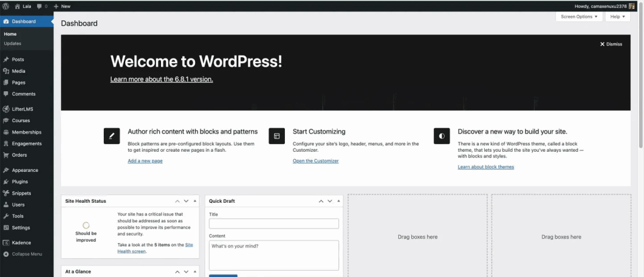Image resolution: width=644 pixels, height=277 pixels.
Task: Open the Updates submenu item
Action: 13,43
